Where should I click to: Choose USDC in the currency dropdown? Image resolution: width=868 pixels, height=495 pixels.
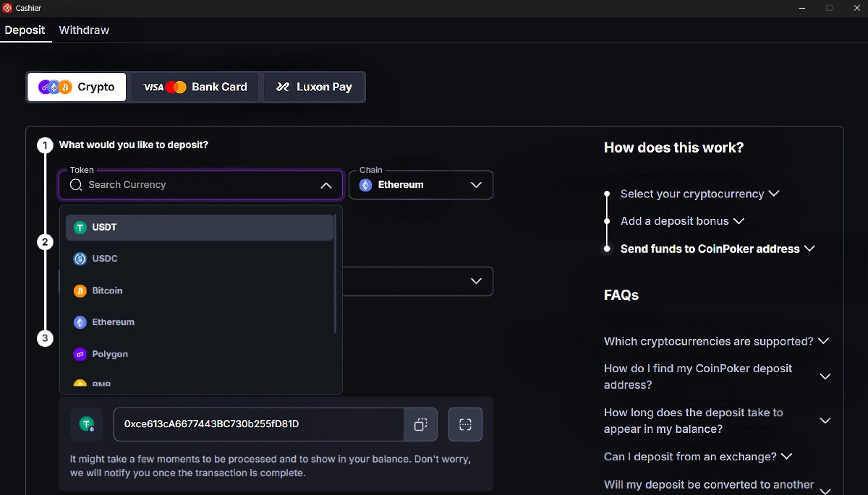pyautogui.click(x=199, y=259)
